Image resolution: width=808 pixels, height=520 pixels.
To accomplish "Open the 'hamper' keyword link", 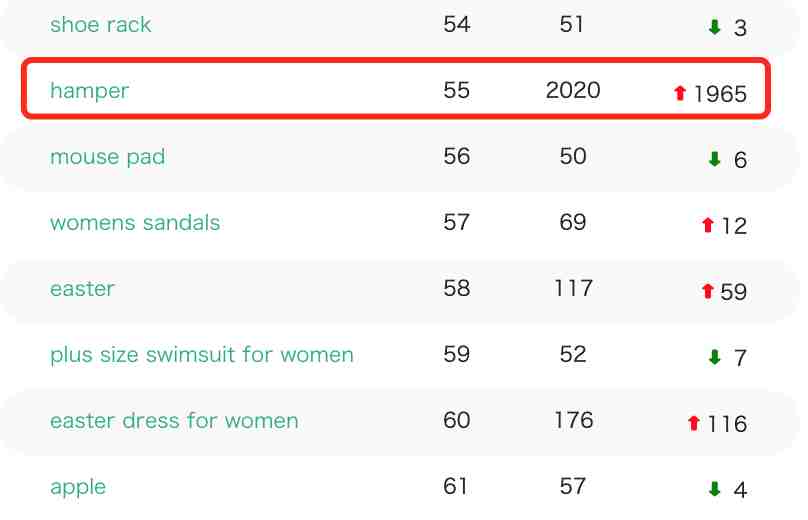I will pyautogui.click(x=89, y=91).
